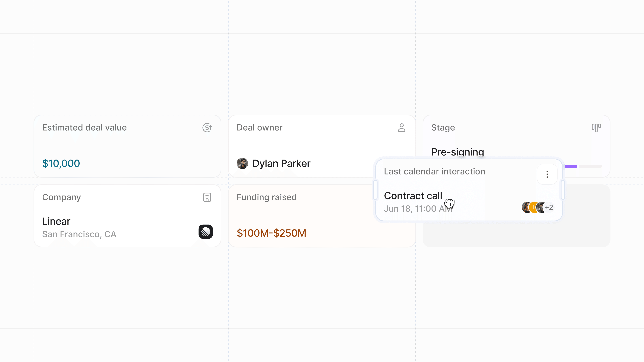644x362 pixels.
Task: Open the three-dot menu on calendar card
Action: (547, 174)
